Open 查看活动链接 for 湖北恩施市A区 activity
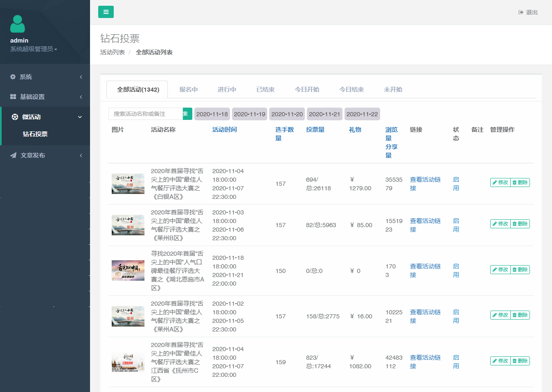The image size is (552, 392). coord(425,270)
